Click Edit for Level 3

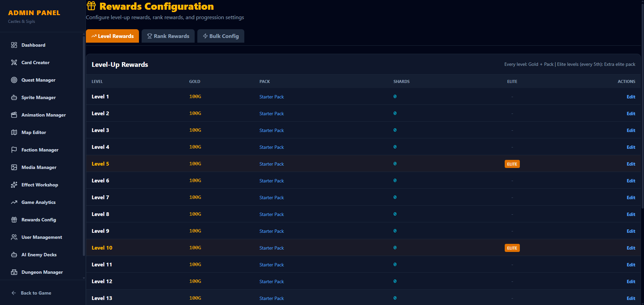pos(631,130)
